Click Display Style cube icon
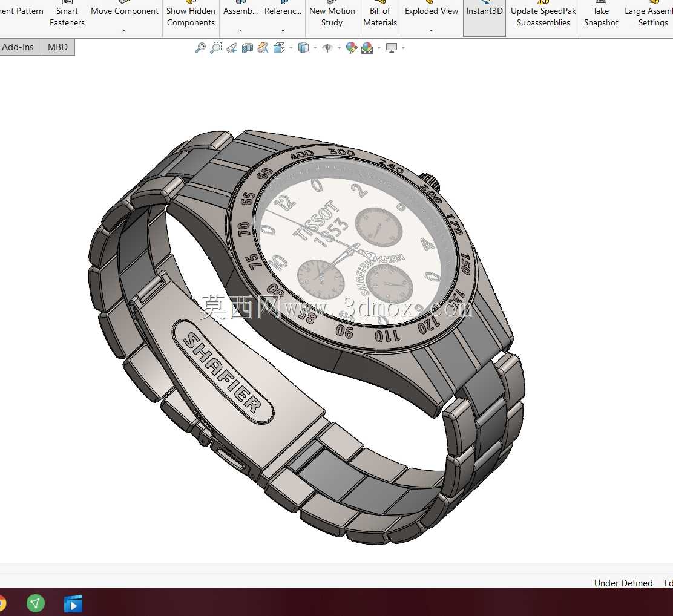This screenshot has width=673, height=616. click(303, 48)
